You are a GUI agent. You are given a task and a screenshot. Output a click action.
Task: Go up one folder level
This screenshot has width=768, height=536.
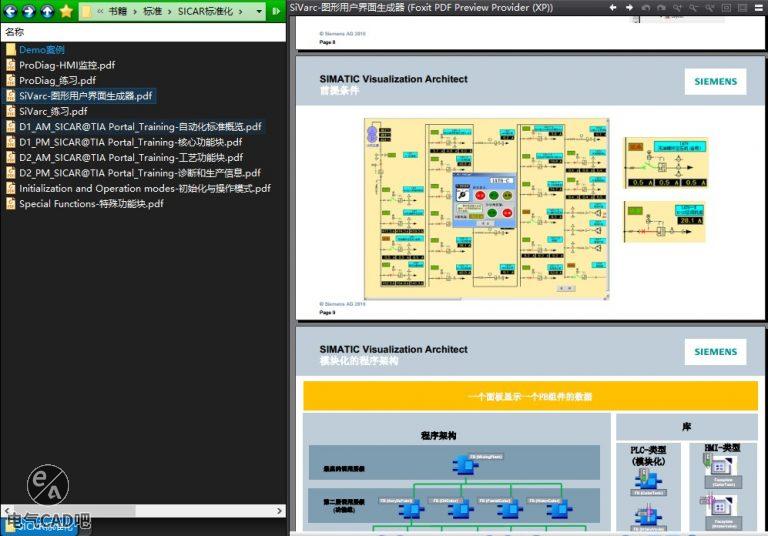click(x=47, y=11)
